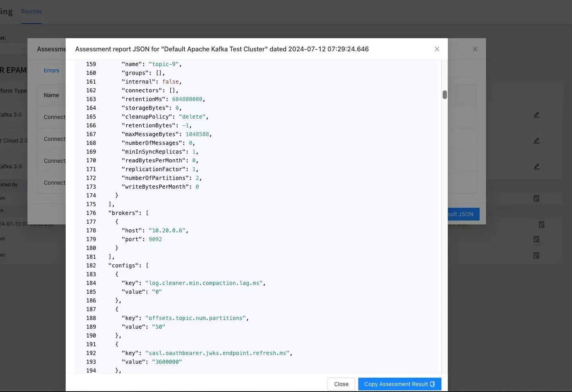Click the JSON viewer vertical scrollbar thumb
This screenshot has height=392, width=572.
click(x=445, y=95)
